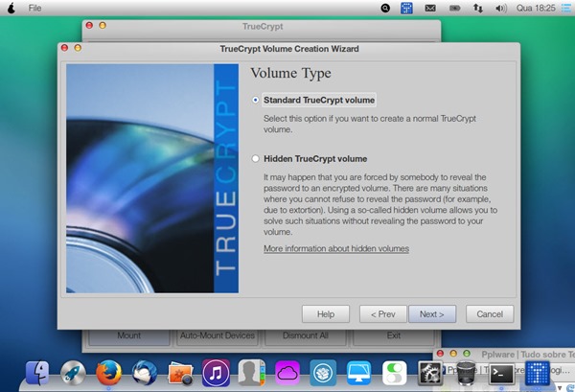Select the Standard TrueCrypt volume radio button
The height and width of the screenshot is (392, 575).
click(256, 100)
